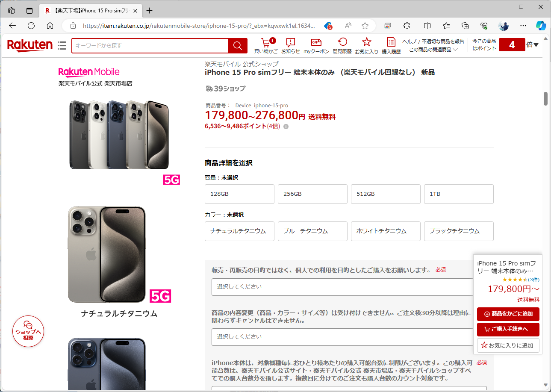
Task: Choose ナチュラルチタニウム color option
Action: coord(239,231)
